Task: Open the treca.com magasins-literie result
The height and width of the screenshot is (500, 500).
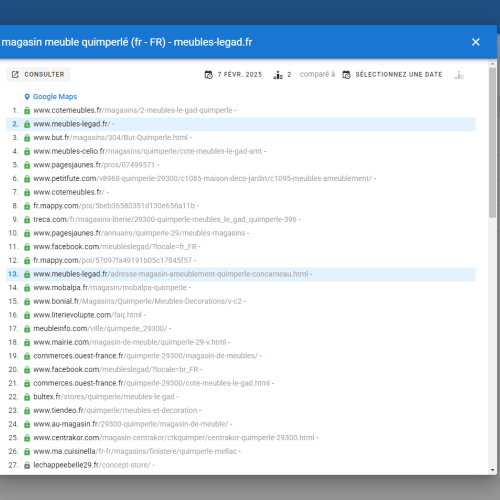Action: click(x=165, y=219)
